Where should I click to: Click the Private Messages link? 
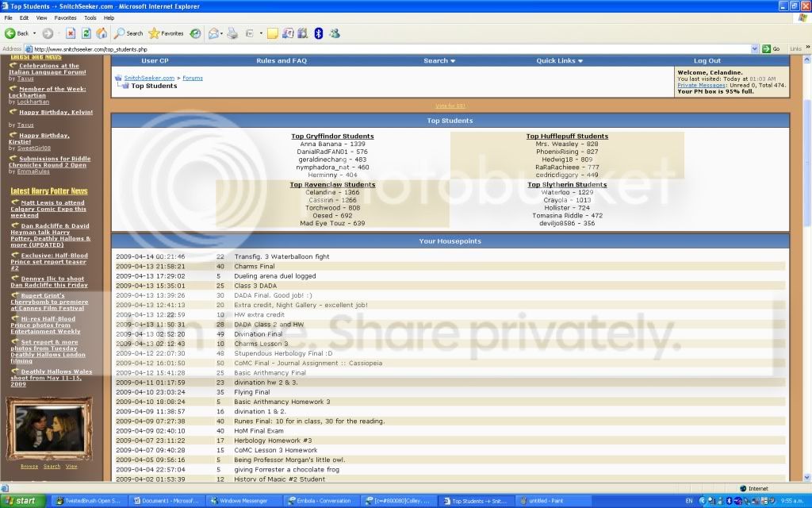click(702, 85)
